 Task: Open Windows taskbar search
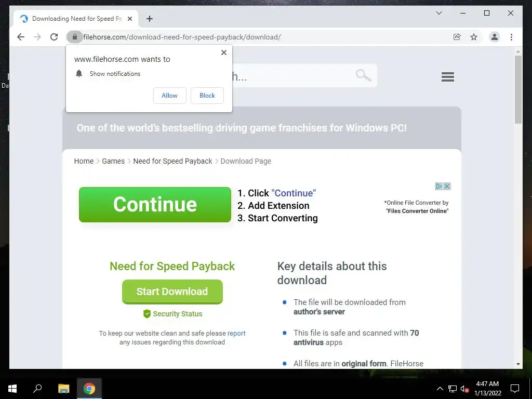click(x=37, y=389)
